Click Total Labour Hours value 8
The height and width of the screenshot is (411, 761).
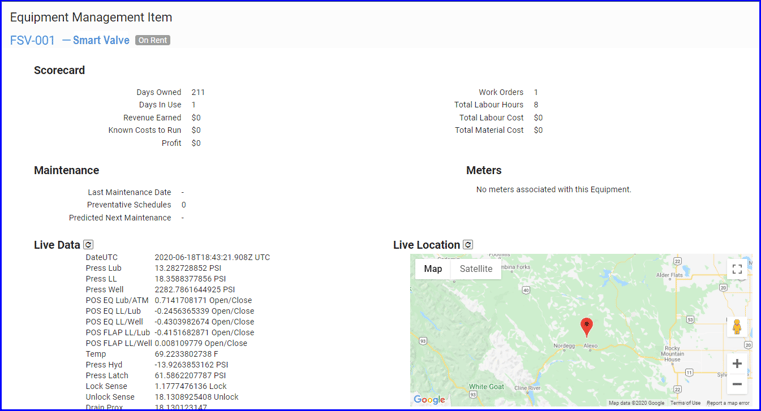536,105
